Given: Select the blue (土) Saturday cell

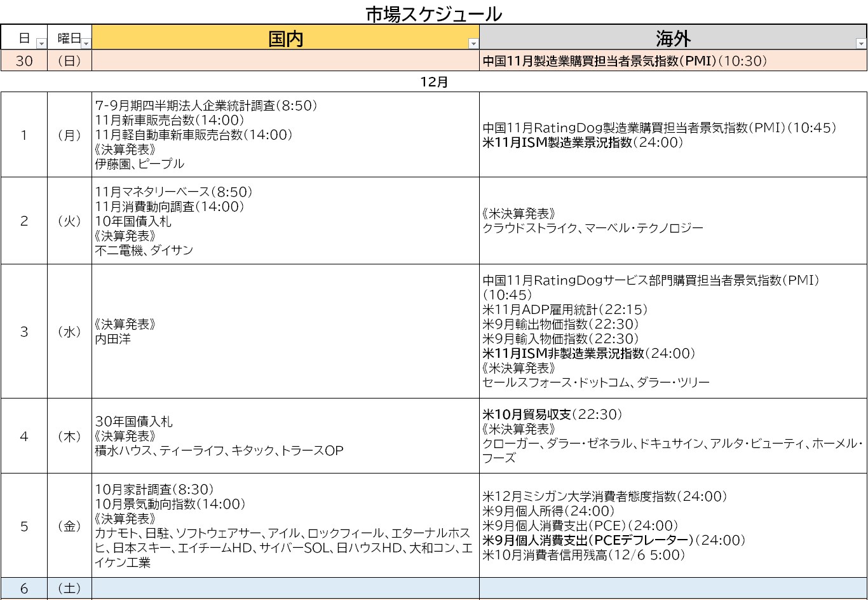Looking at the screenshot, I should click(69, 589).
